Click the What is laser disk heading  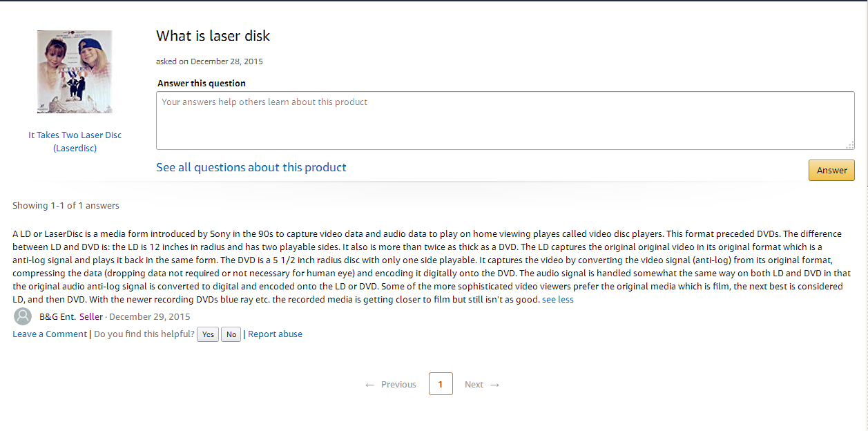coord(213,36)
